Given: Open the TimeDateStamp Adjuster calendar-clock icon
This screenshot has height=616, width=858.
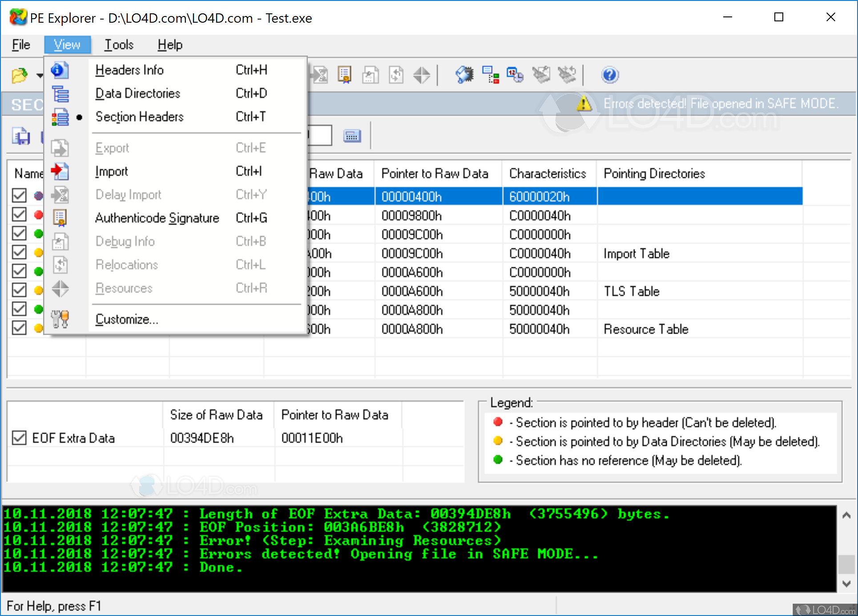Looking at the screenshot, I should tap(515, 75).
